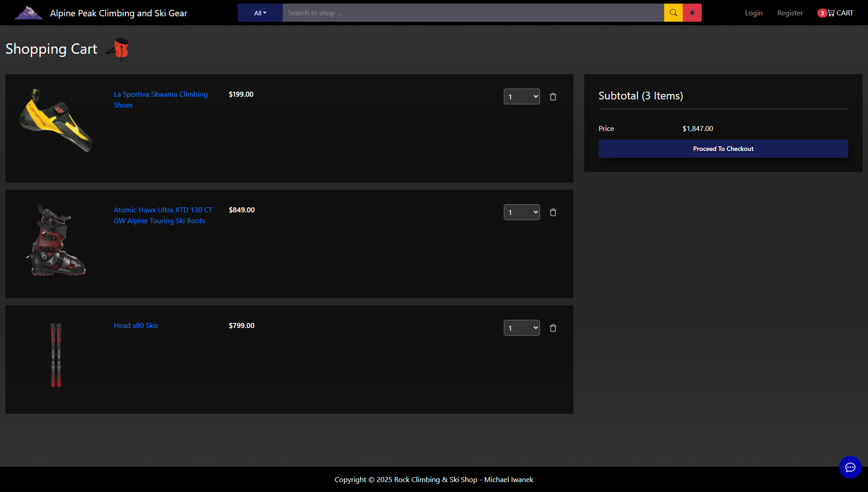
Task: Click the Shopping Cart page heading
Action: 51,49
